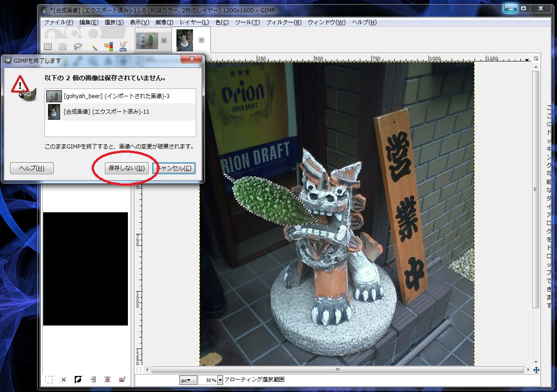Switch to the shisa statue image tab
557x392 pixels.
(185, 40)
